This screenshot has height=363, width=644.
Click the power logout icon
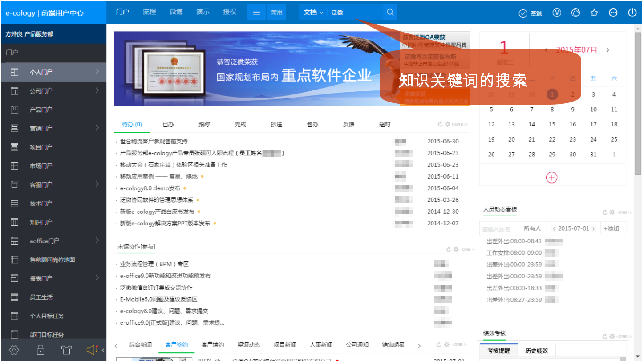pyautogui.click(x=632, y=13)
